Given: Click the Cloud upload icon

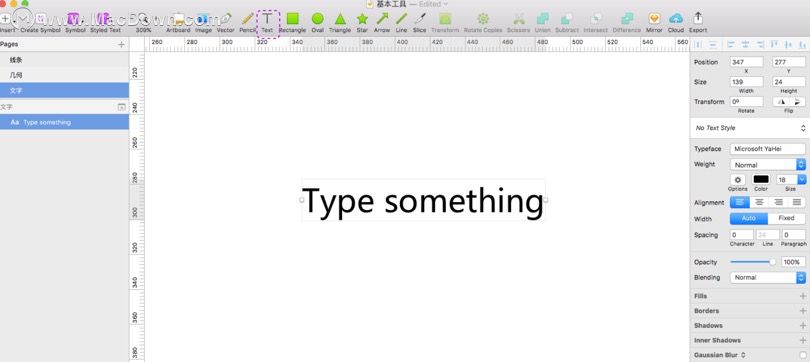Looking at the screenshot, I should pos(676,23).
